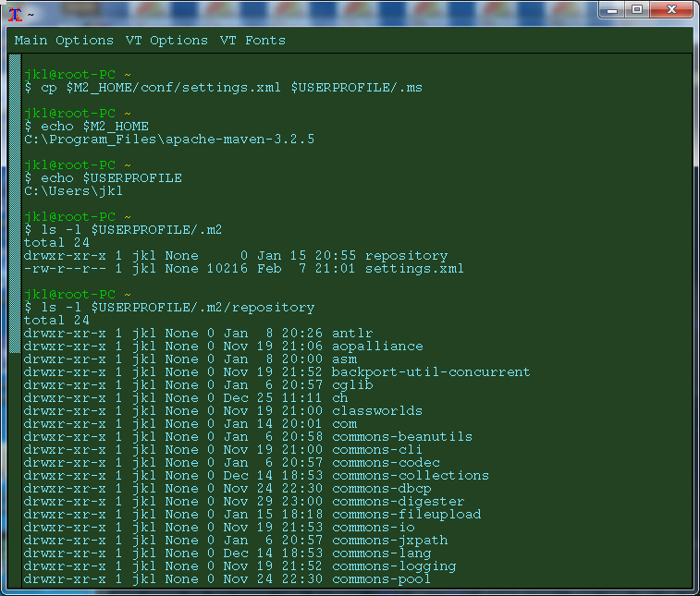This screenshot has width=700, height=596.
Task: Click the antlr directory name
Action: pos(352,334)
